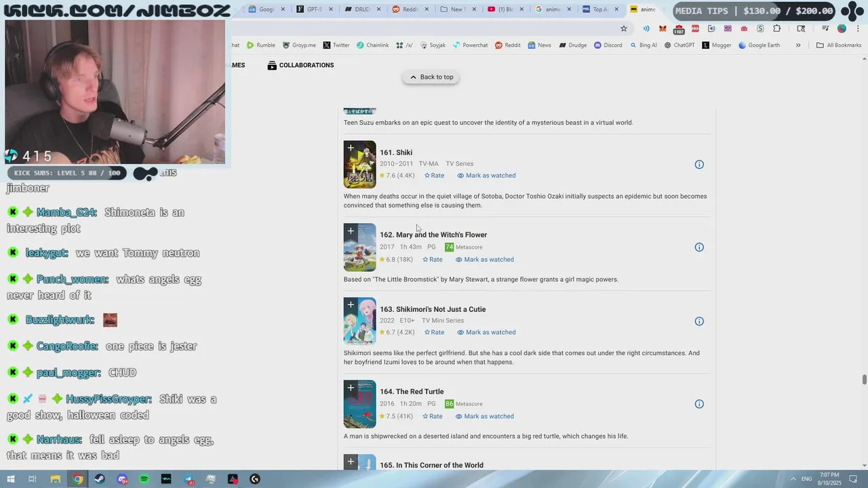The image size is (868, 488).
Task: Bookmark this page with the star icon
Action: pyautogui.click(x=624, y=28)
